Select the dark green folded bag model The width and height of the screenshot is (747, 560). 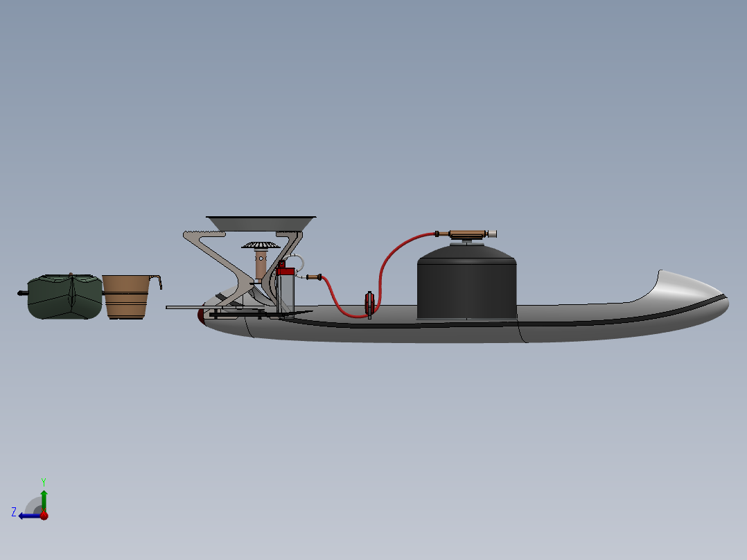click(x=64, y=296)
